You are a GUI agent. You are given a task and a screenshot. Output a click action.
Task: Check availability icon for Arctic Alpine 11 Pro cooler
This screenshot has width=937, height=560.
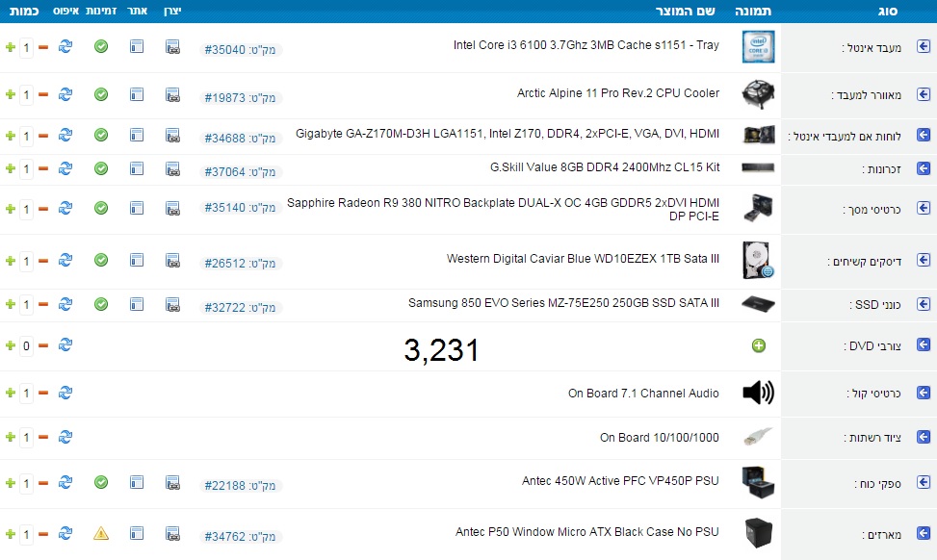point(101,94)
